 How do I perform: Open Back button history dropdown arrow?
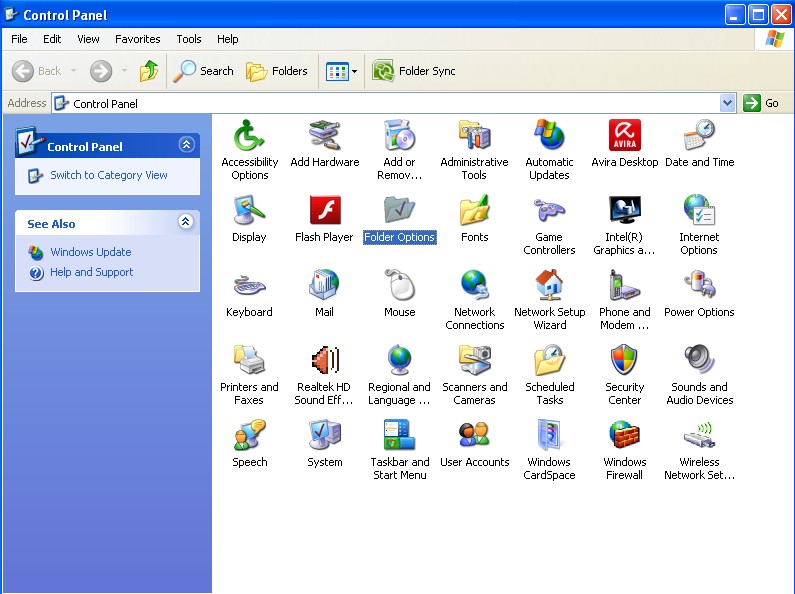click(x=74, y=71)
